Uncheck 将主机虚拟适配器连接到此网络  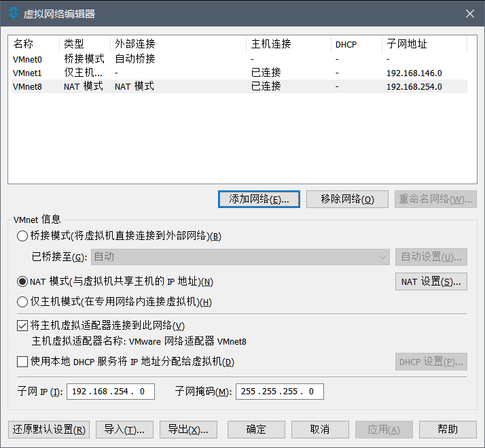tap(22, 326)
